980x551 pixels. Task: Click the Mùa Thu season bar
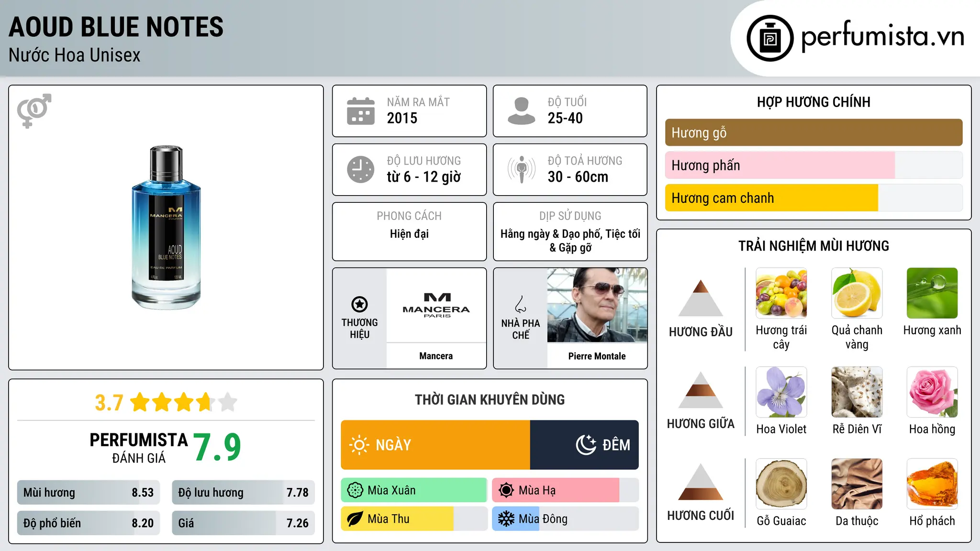[x=414, y=519]
